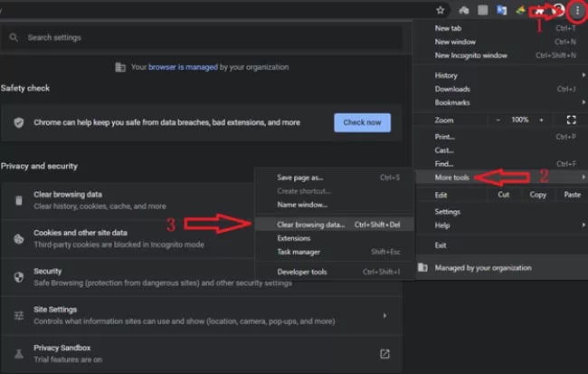This screenshot has width=588, height=374.
Task: Expand the Help submenu arrow
Action: [x=583, y=225]
